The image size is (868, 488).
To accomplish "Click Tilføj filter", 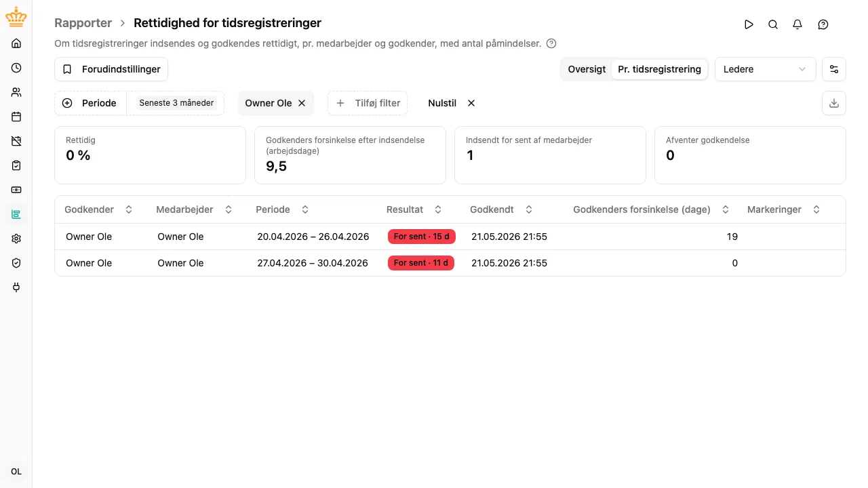I will click(x=368, y=103).
